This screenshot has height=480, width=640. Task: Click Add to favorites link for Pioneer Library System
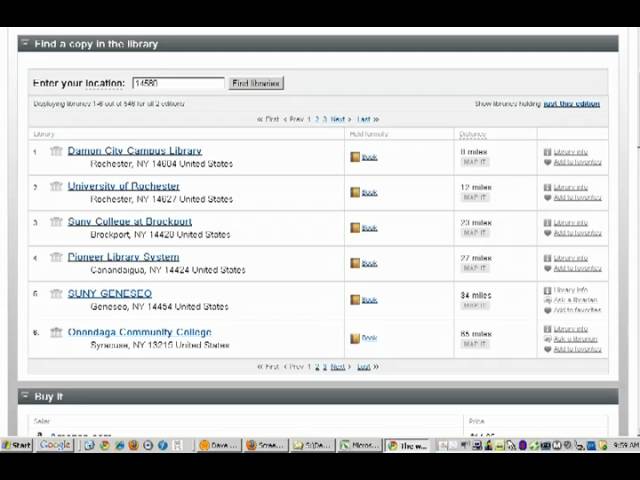pos(578,269)
